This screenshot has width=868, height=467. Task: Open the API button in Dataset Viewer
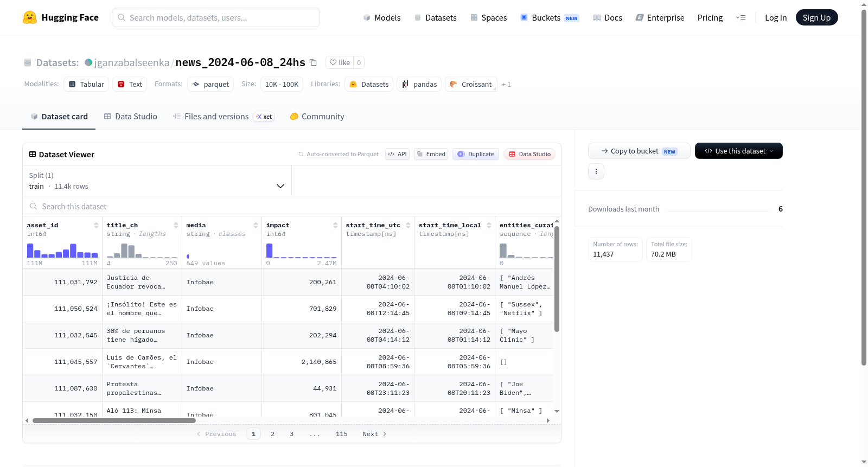point(397,154)
